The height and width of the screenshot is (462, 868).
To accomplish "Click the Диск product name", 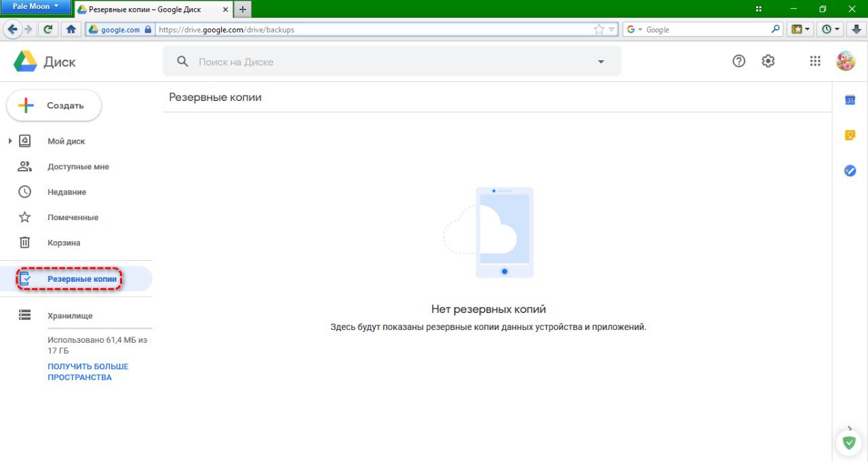I will (x=60, y=62).
